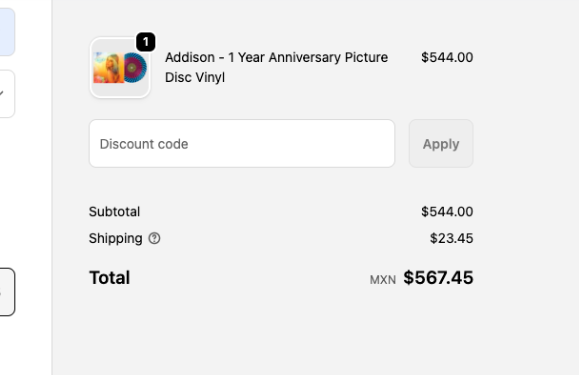
Task: Focus the Discount code field
Action: tap(242, 144)
